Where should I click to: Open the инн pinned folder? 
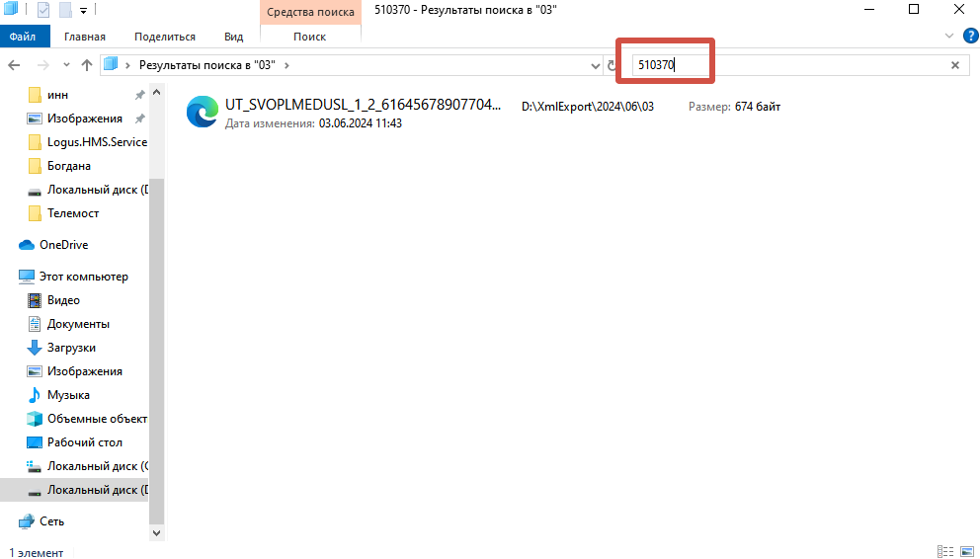57,95
